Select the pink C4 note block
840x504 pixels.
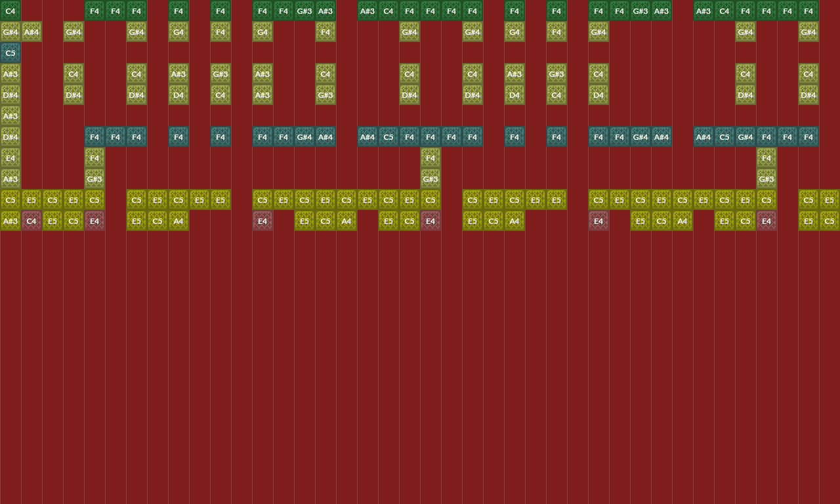coord(31,220)
